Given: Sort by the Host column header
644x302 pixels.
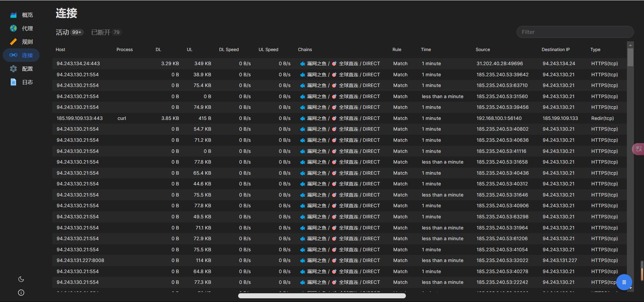Looking at the screenshot, I should pos(60,49).
